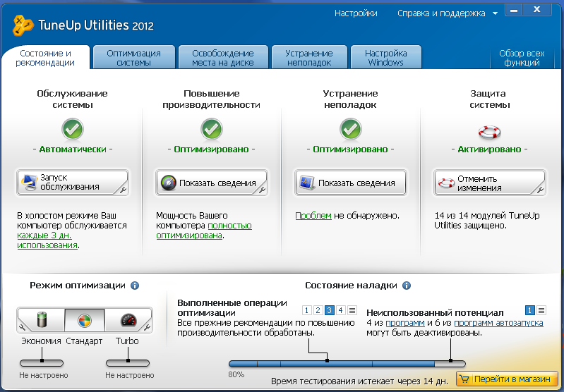Show list view of unused potential

click(x=541, y=310)
